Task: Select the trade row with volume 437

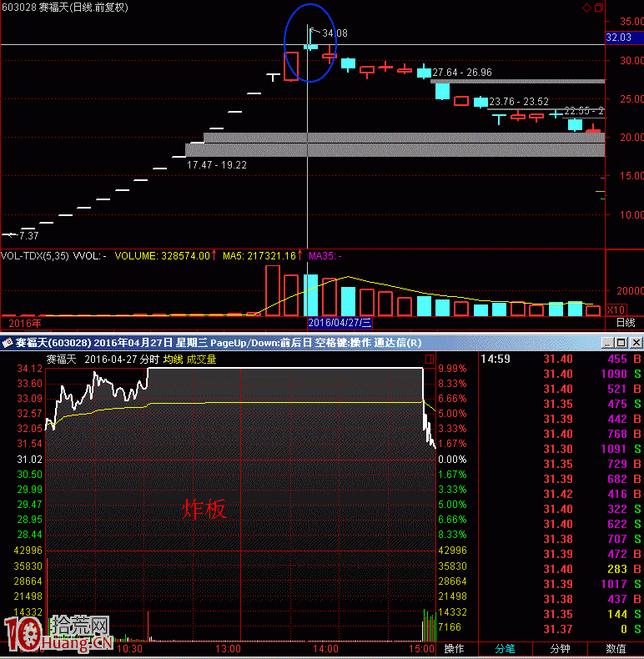Action: 561,599
